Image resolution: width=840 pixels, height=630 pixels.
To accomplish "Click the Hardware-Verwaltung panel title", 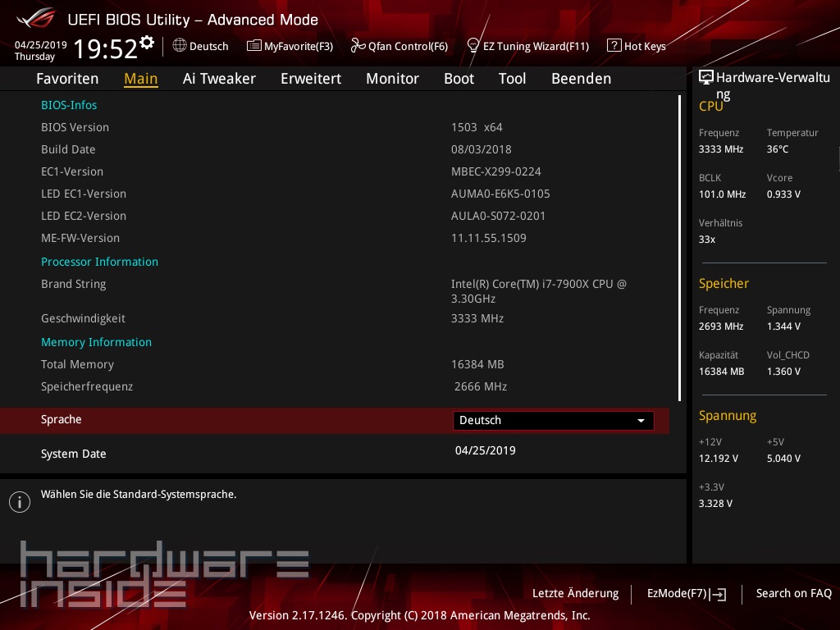I will pyautogui.click(x=773, y=85).
